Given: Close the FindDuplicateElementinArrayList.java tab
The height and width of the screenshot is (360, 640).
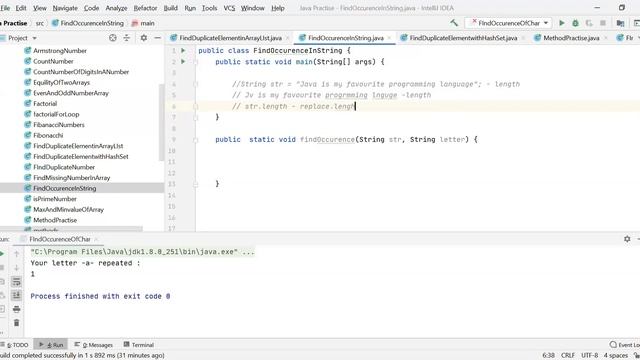Looking at the screenshot, I should [287, 38].
